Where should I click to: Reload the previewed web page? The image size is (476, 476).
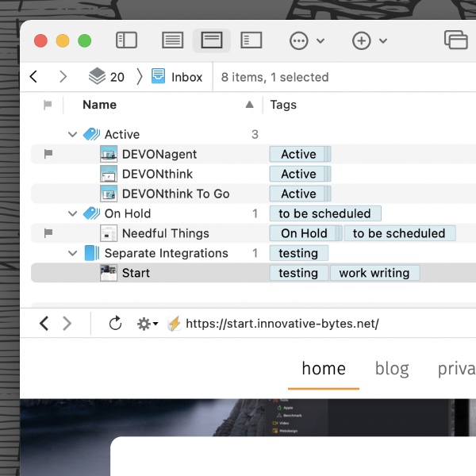click(x=115, y=324)
